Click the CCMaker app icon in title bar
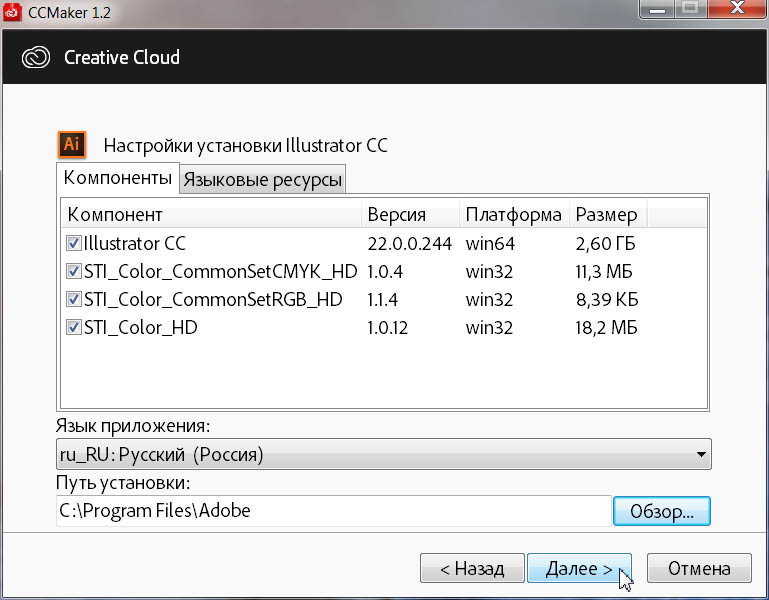The image size is (769, 600). click(x=11, y=11)
